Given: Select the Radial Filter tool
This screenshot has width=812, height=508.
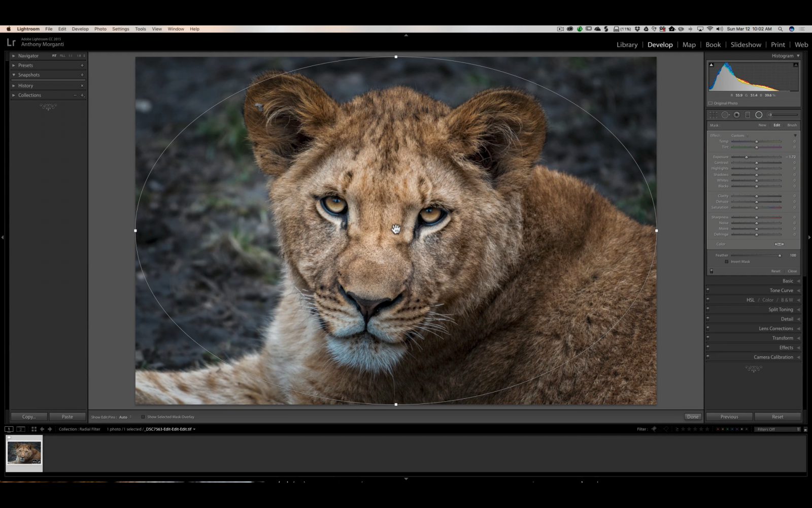Looking at the screenshot, I should (759, 115).
